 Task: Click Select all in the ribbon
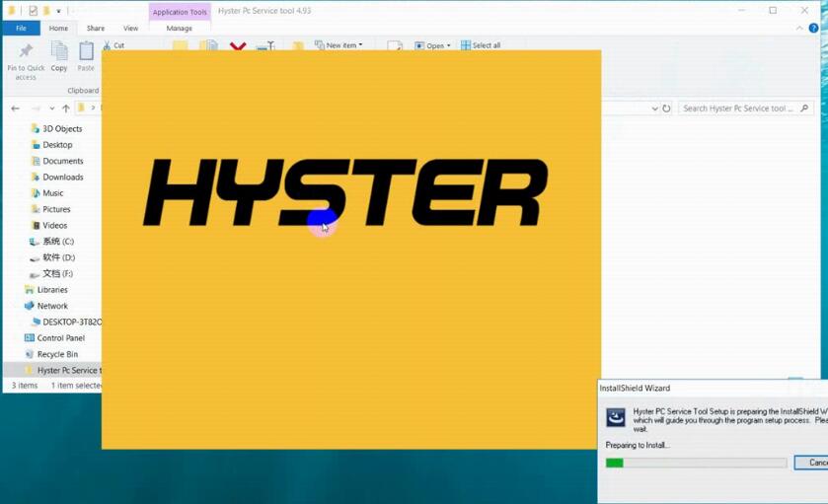pos(481,45)
